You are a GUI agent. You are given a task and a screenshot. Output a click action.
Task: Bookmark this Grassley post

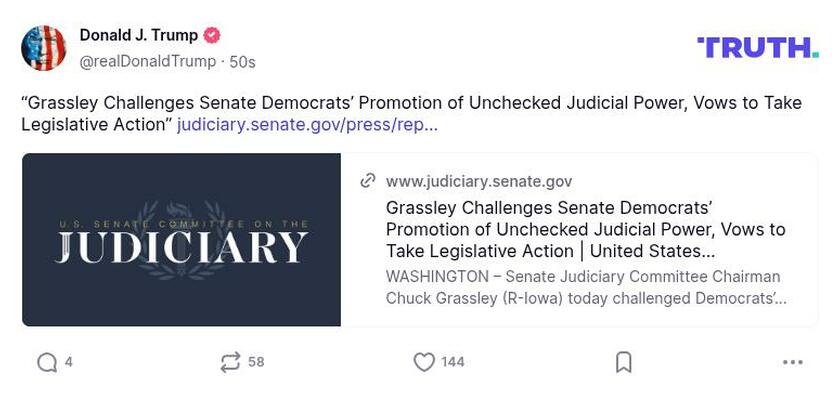tap(623, 362)
